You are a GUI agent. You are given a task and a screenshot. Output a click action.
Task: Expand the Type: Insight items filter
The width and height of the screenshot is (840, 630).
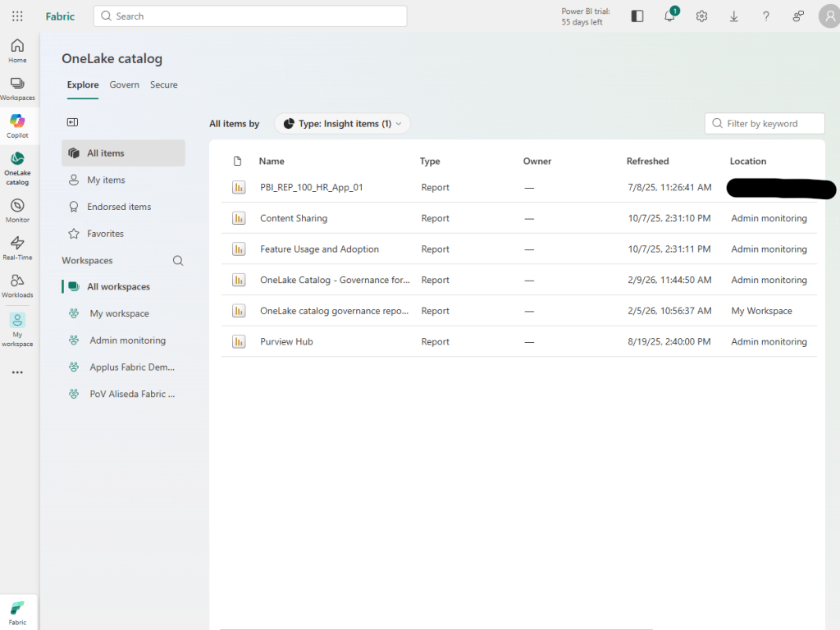(342, 124)
